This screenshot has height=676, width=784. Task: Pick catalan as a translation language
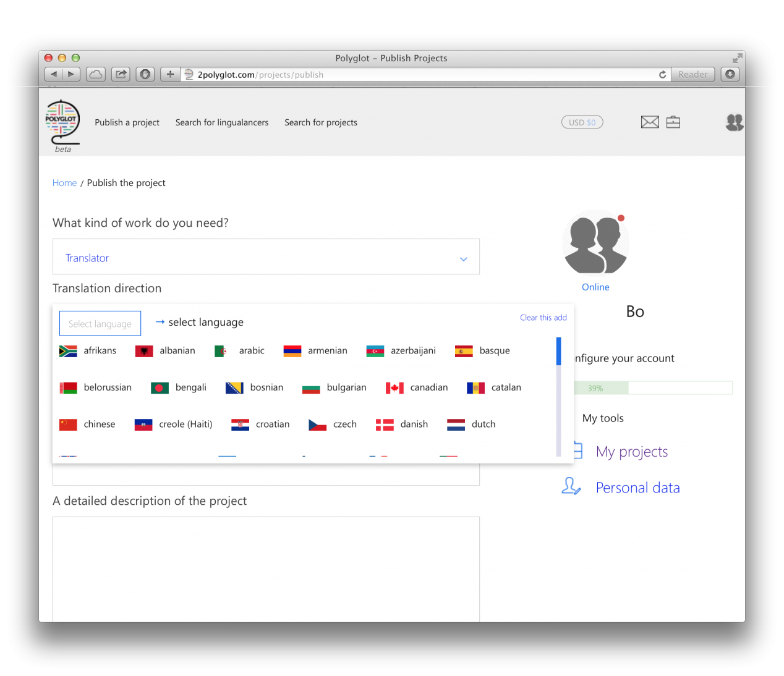click(x=506, y=387)
